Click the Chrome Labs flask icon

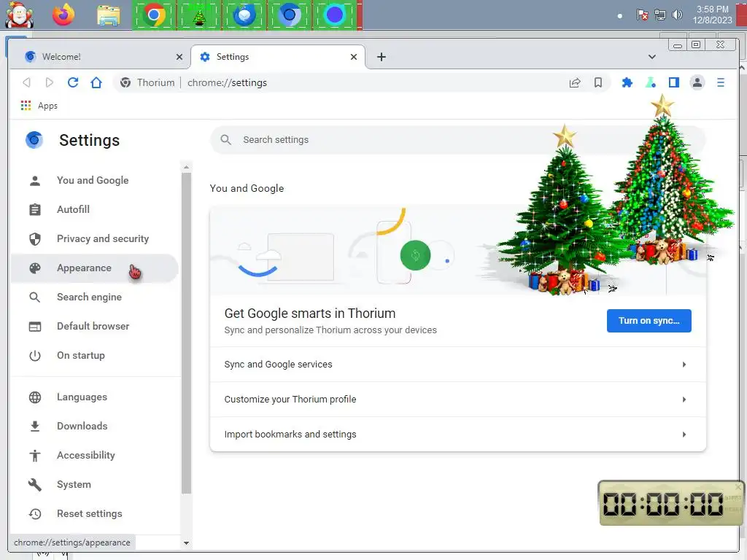point(650,82)
